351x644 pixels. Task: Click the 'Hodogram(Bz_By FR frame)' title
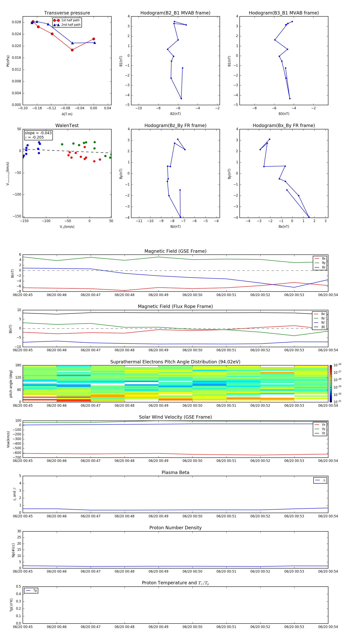tap(175, 125)
